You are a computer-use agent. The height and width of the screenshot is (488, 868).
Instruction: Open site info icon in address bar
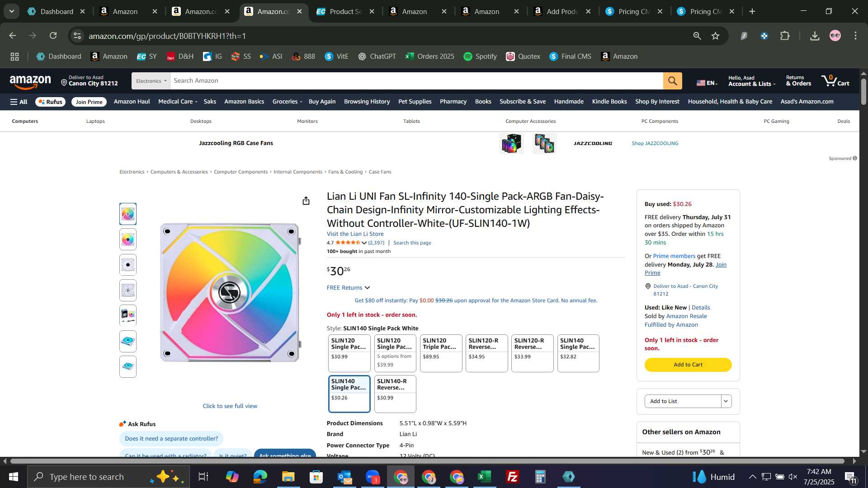click(77, 36)
